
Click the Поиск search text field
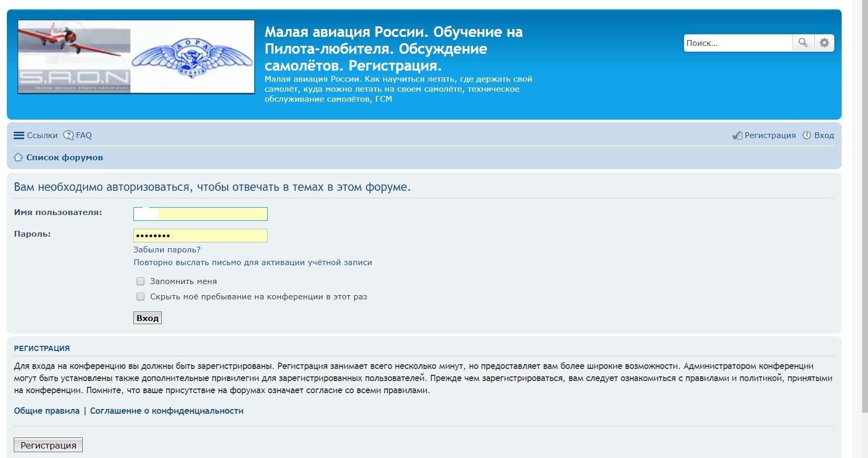[x=737, y=43]
